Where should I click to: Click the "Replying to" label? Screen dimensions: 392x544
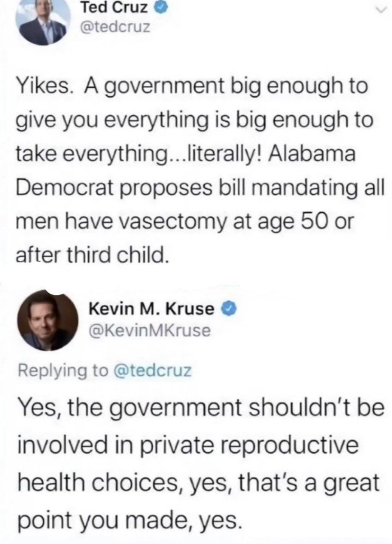coord(62,371)
